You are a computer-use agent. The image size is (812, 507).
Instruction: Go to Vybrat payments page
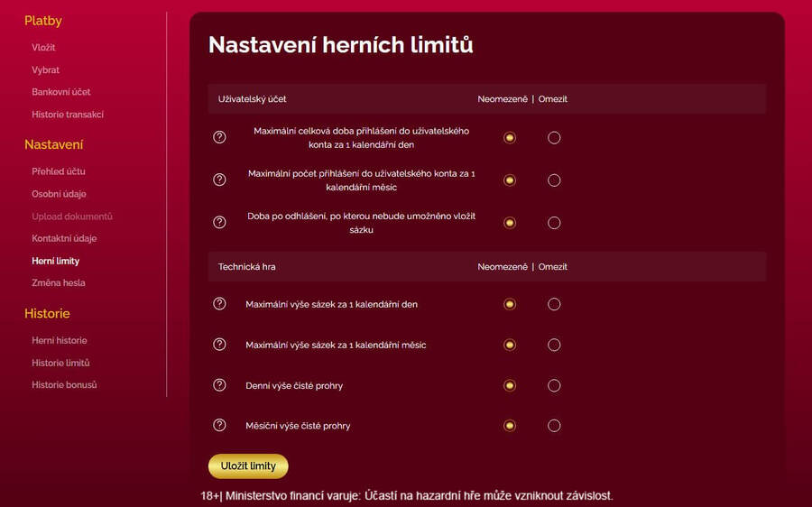coord(45,70)
